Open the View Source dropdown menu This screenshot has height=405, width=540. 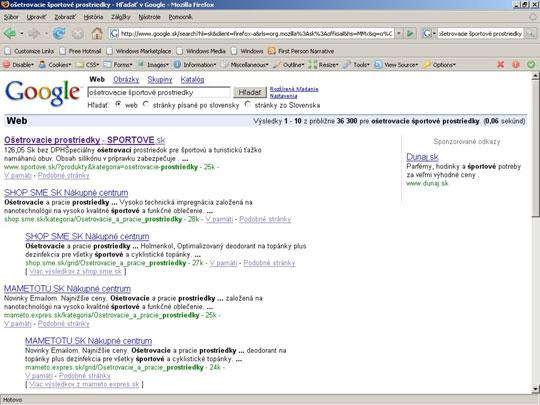click(417, 65)
